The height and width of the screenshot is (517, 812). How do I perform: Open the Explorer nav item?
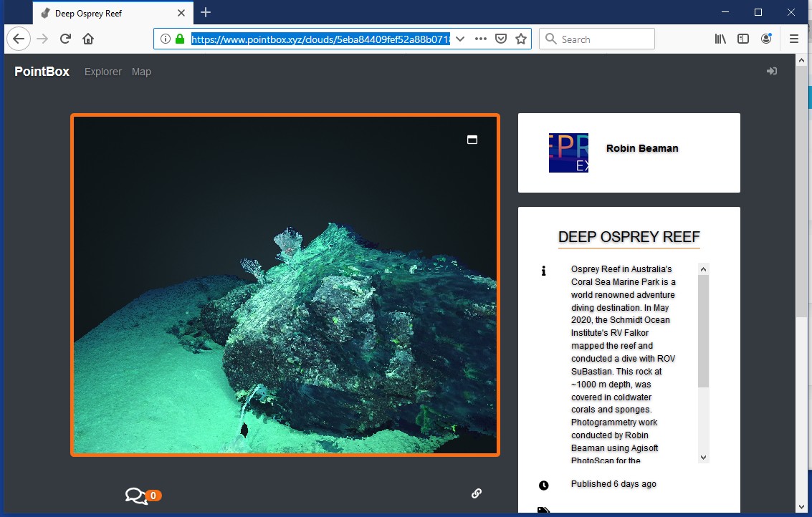[x=103, y=72]
